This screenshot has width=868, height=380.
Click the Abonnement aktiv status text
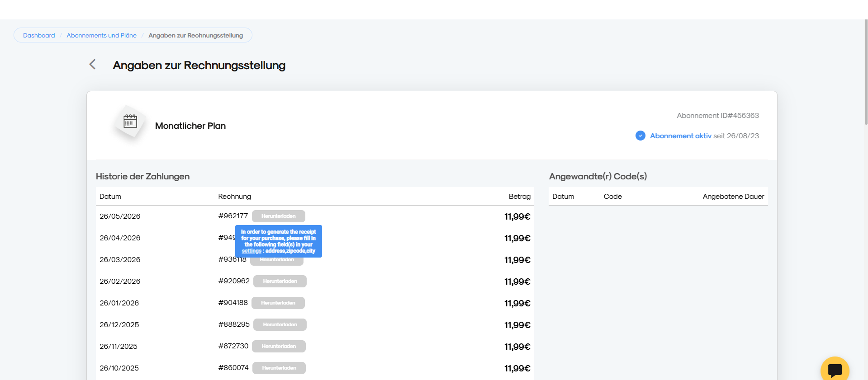click(x=680, y=136)
